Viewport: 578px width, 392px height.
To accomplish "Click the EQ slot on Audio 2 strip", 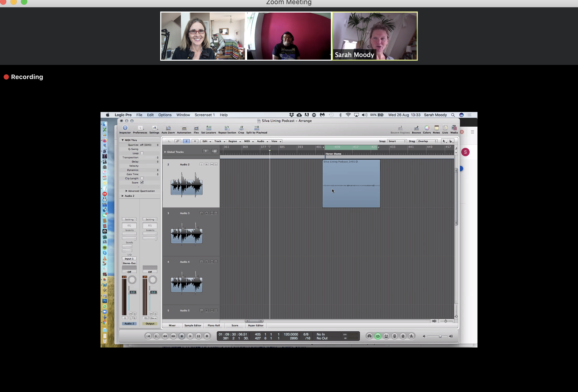I will click(x=129, y=226).
